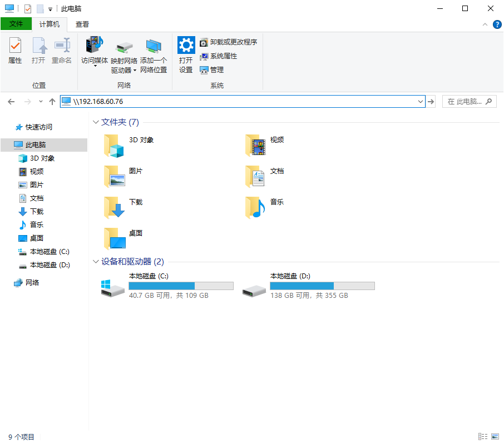The image size is (504, 444).
Task: Open the 映射网络驱动器 dropdown arrow
Action: click(135, 71)
